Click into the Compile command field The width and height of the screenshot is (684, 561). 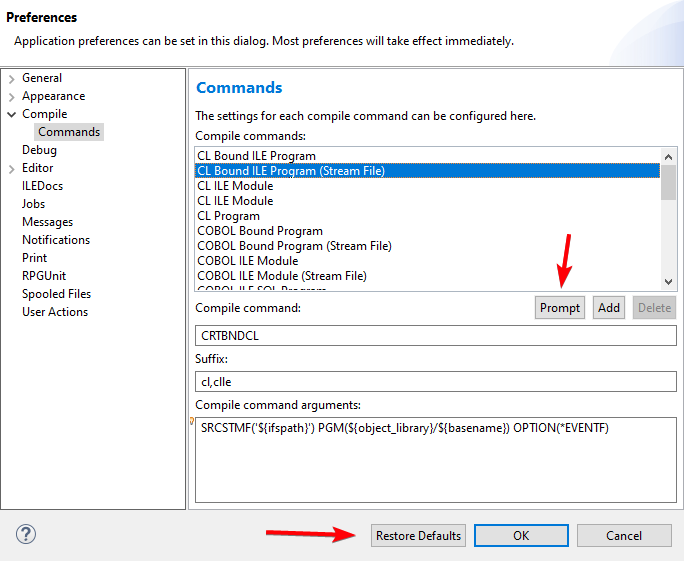point(435,336)
